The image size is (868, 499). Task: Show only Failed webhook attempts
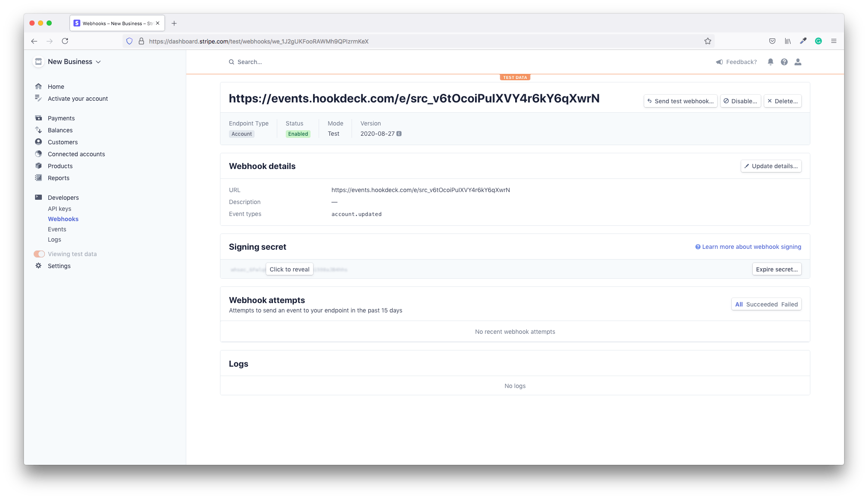click(789, 304)
